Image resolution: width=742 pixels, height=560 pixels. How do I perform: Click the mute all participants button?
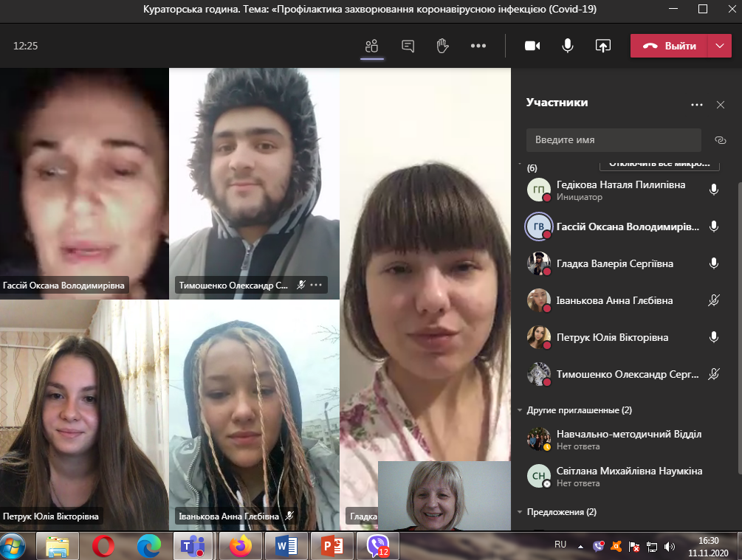[659, 164]
